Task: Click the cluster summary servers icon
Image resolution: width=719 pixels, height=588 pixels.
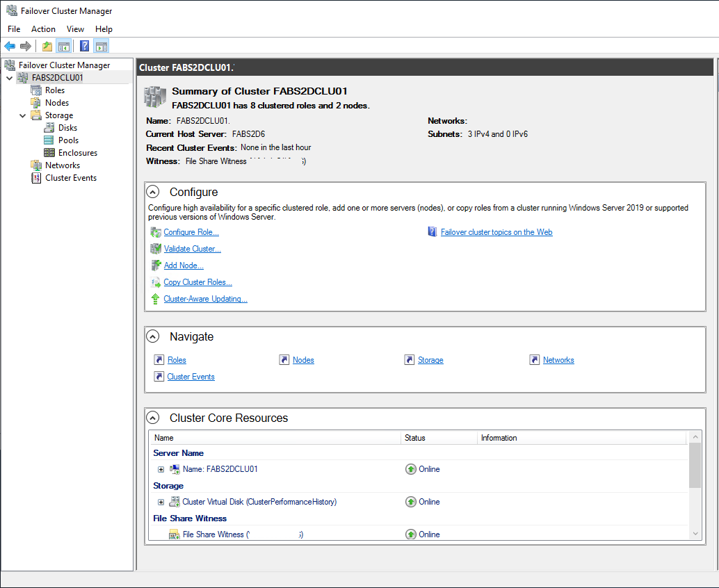Action: pos(155,97)
